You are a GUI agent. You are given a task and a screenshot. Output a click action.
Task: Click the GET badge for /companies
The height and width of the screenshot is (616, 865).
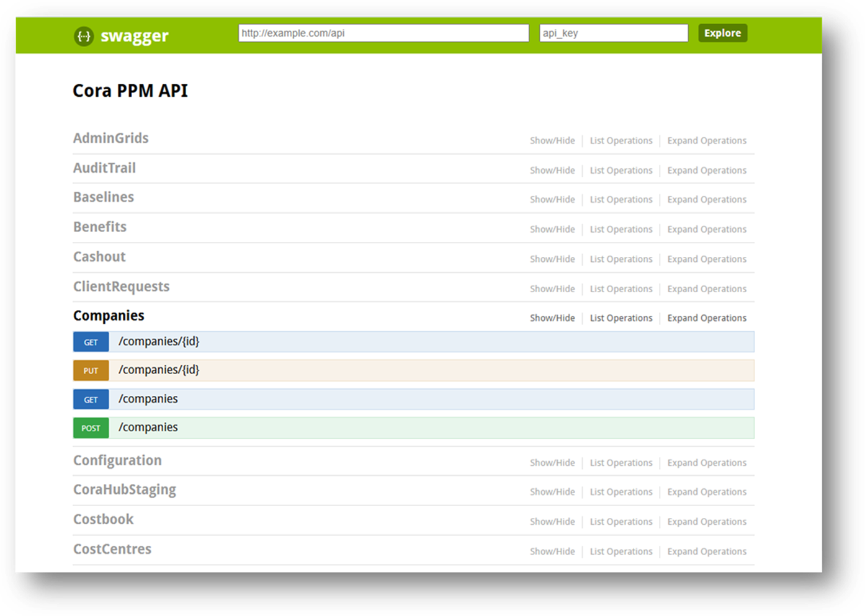tap(91, 400)
